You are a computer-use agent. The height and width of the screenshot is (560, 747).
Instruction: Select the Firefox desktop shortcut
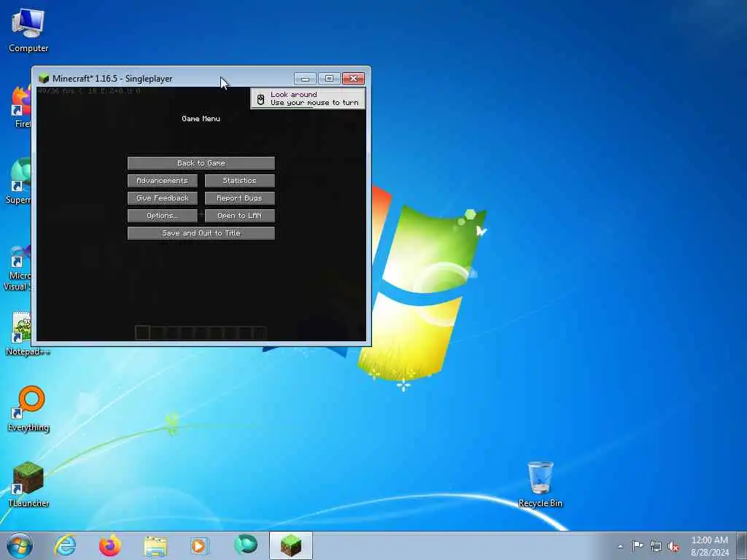point(21,106)
